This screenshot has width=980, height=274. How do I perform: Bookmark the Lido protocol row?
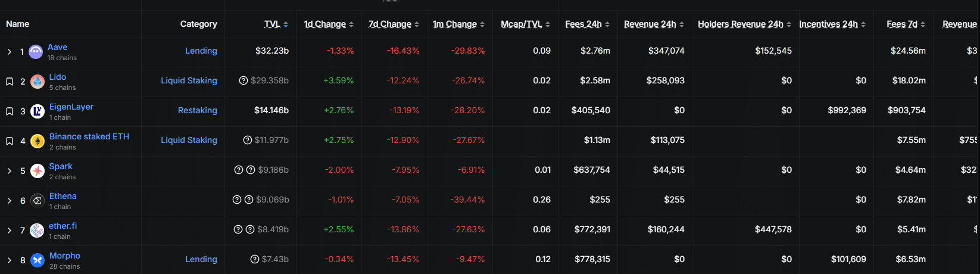click(10, 82)
